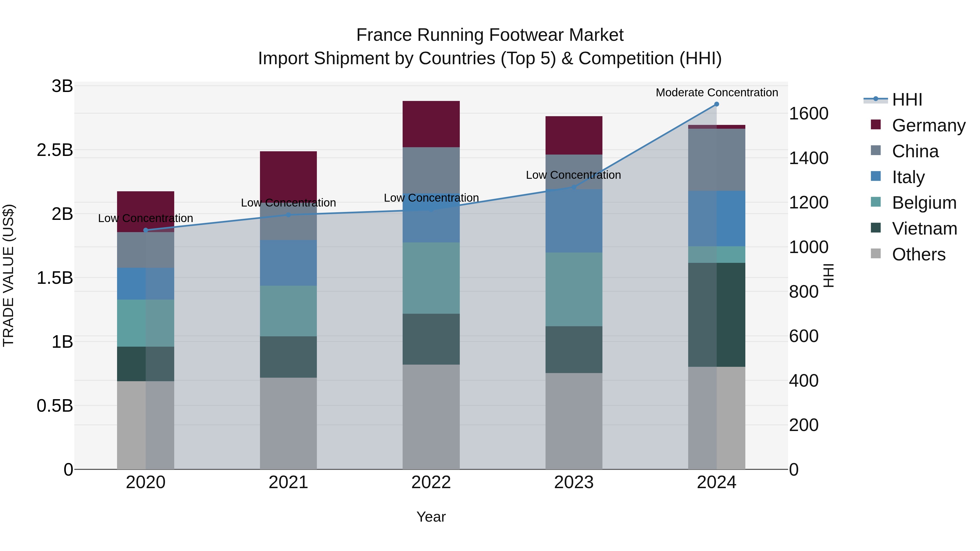Click the 1600 HHI axis tick label
Viewport: 980px width, 551px height.
point(809,113)
